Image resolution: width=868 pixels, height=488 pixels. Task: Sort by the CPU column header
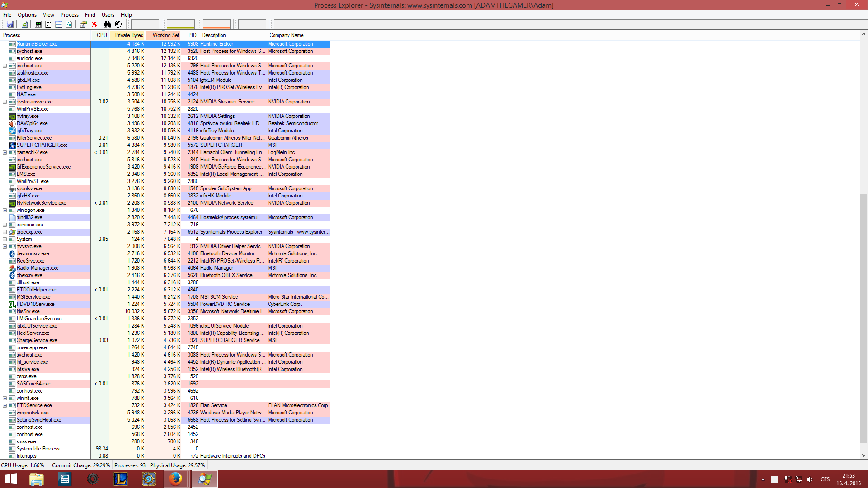pos(100,35)
